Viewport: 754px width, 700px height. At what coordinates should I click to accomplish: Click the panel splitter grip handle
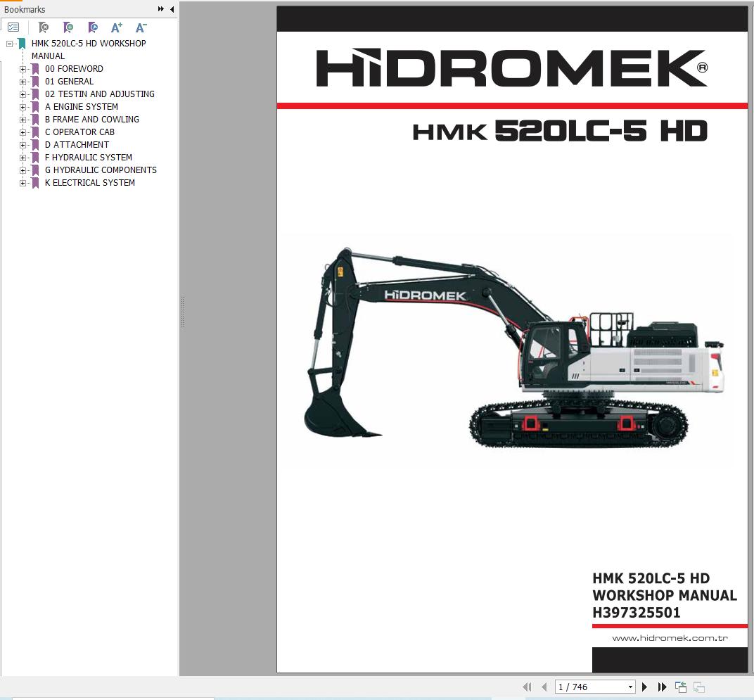[182, 312]
